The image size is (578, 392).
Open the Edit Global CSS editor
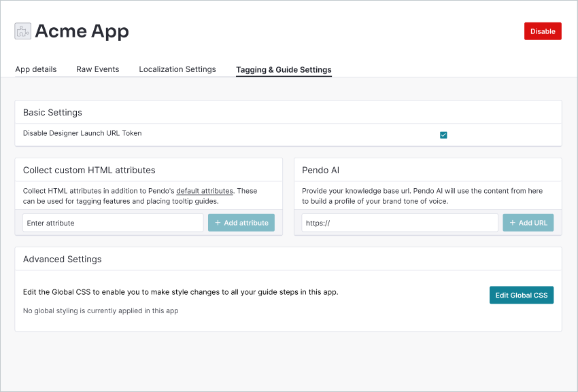(x=522, y=295)
